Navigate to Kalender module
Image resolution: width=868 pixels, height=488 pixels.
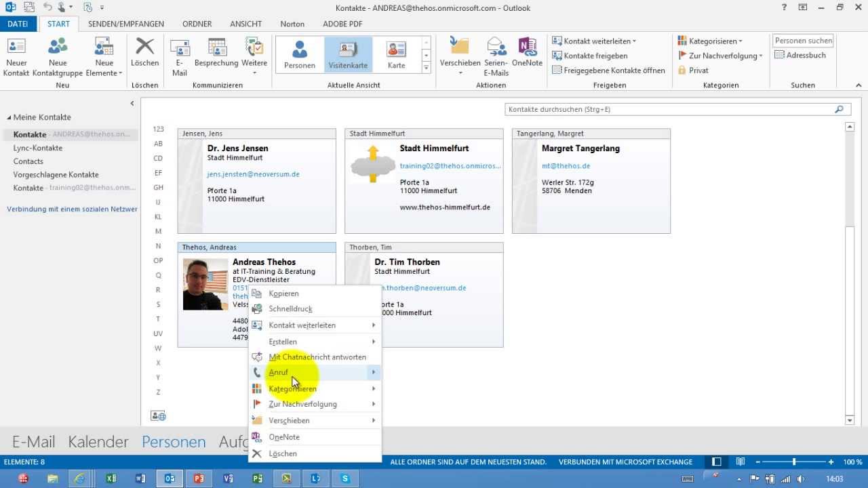[98, 442]
